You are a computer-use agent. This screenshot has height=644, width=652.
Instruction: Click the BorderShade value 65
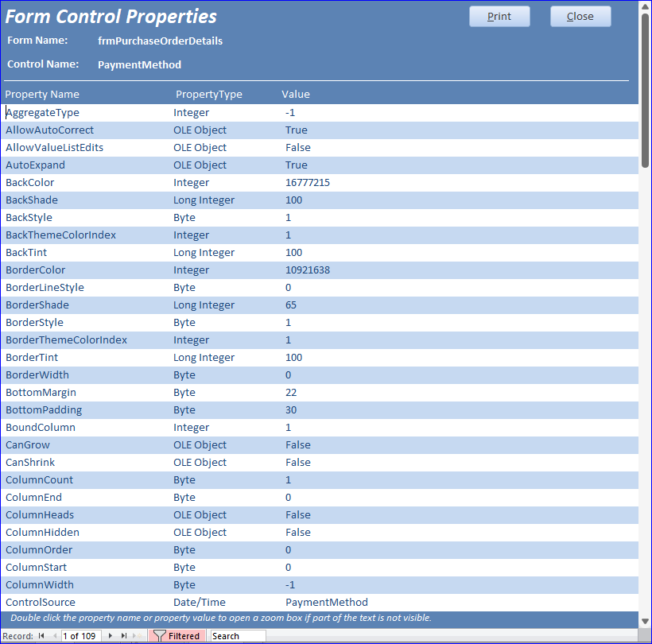[x=291, y=305]
